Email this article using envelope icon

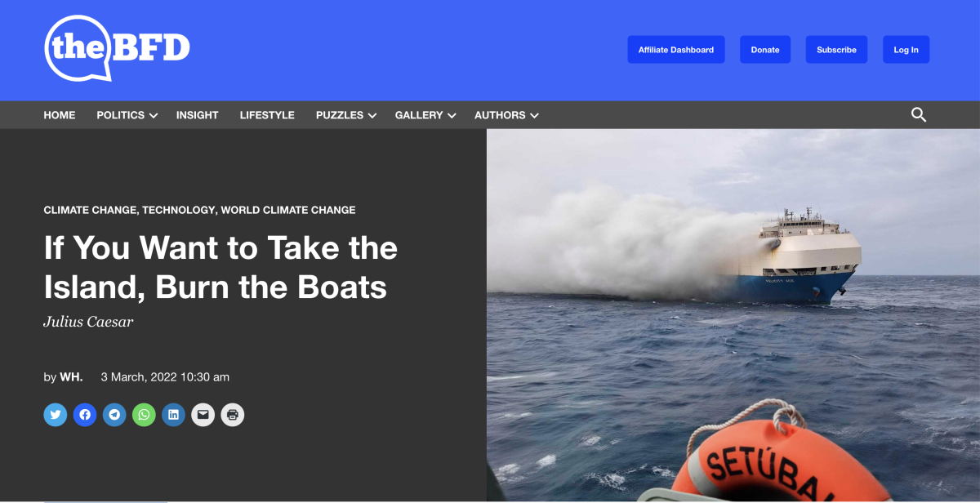(203, 415)
